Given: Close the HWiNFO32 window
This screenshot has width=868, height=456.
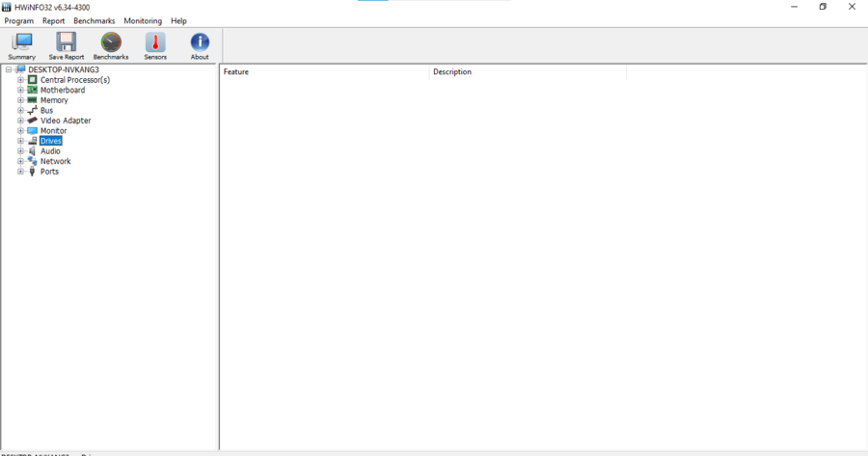Looking at the screenshot, I should 852,7.
